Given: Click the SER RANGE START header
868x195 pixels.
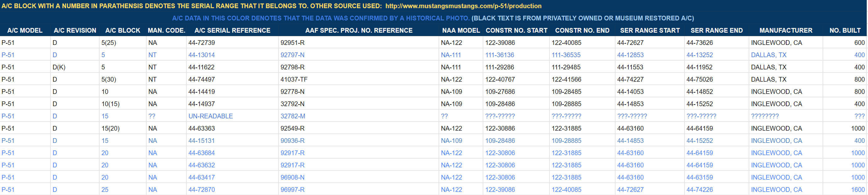Looking at the screenshot, I should pos(650,30).
